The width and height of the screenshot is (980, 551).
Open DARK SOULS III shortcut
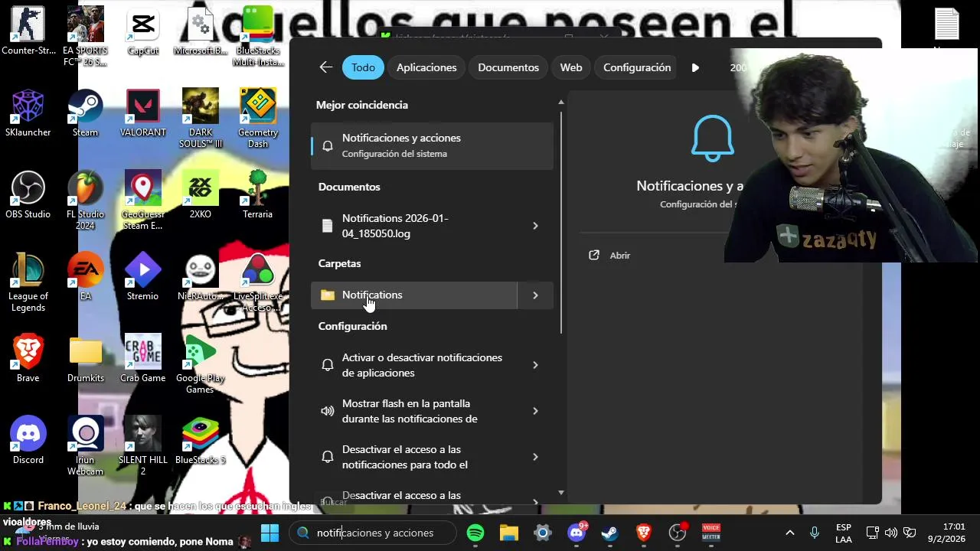201,118
